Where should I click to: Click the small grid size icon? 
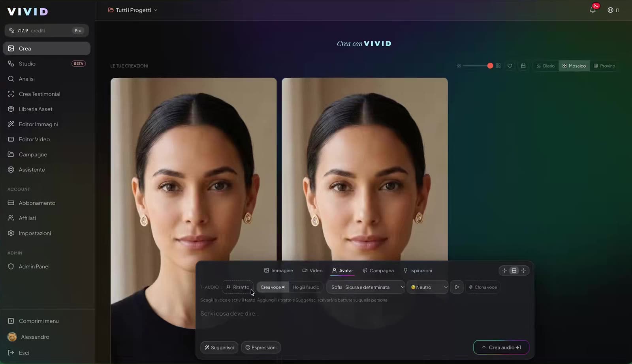[x=459, y=66]
